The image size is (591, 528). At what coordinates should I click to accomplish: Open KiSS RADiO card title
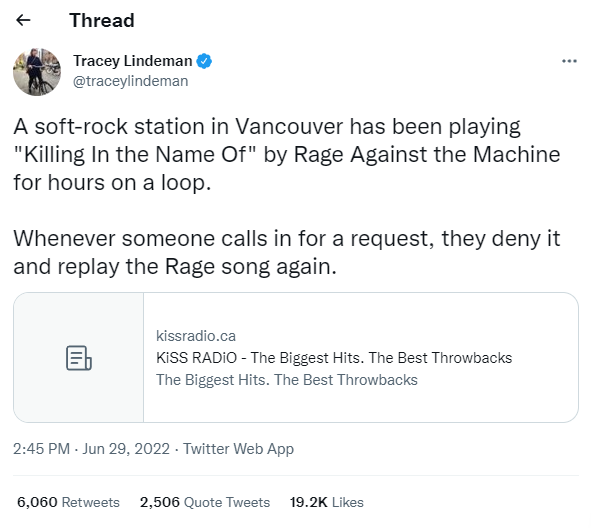pos(334,358)
